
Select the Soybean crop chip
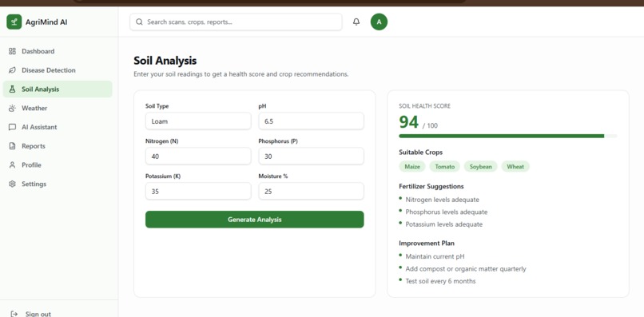tap(480, 166)
